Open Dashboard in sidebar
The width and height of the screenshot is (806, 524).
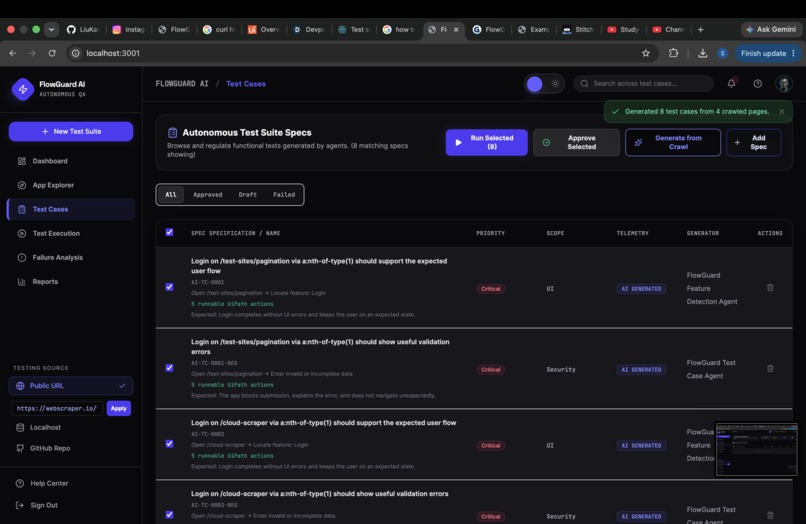pyautogui.click(x=71, y=161)
